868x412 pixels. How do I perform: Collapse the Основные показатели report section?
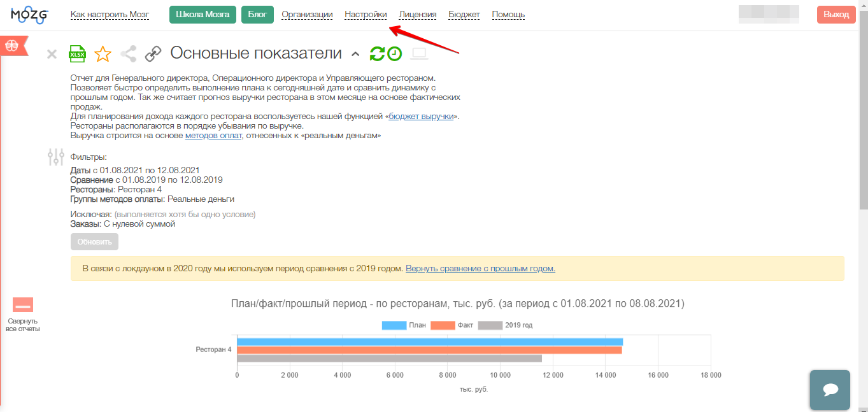[355, 55]
